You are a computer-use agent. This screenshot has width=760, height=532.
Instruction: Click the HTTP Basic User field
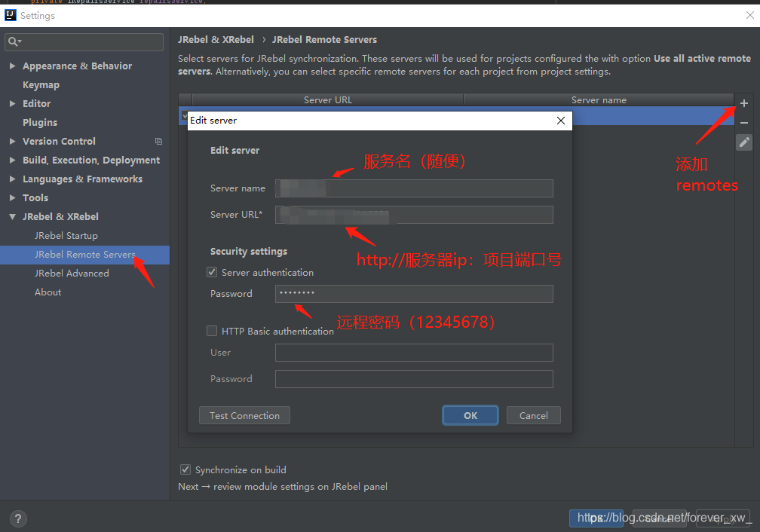[414, 353]
